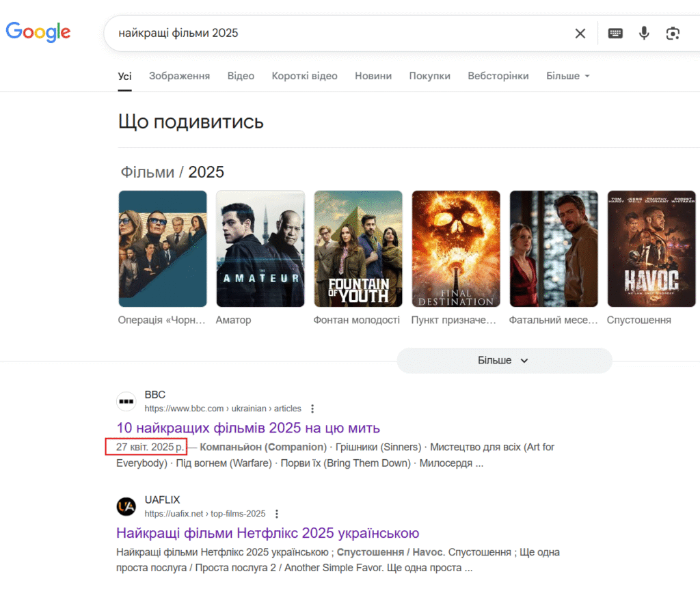Clear the search query with the X icon
Image resolution: width=700 pixels, height=589 pixels.
coord(580,33)
